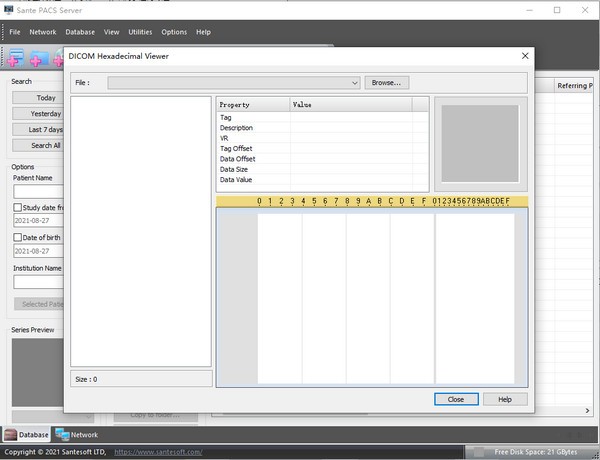Screen dimensions: 600x460
Task: Open the Network menu
Action: [x=43, y=32]
